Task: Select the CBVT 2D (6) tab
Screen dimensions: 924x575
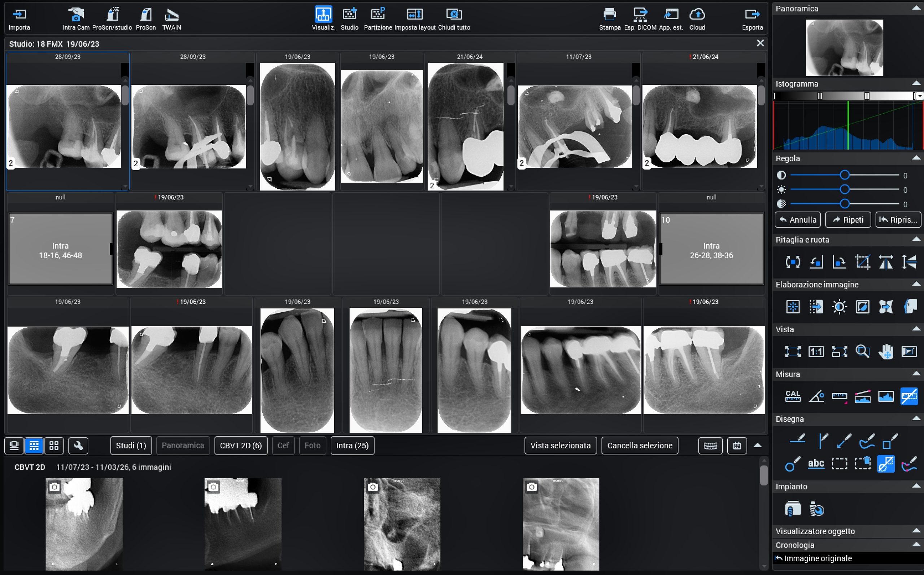Action: [241, 445]
